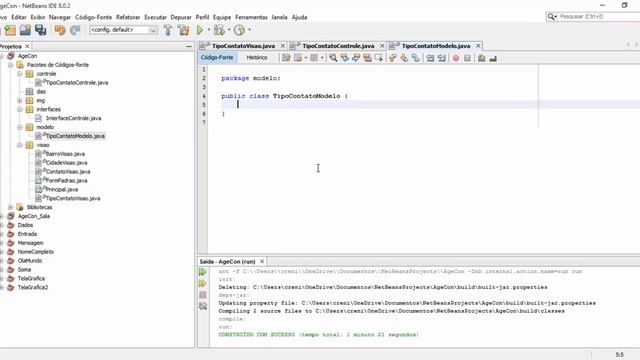
Task: Click the Build Project hammer icon
Action: pos(168,30)
